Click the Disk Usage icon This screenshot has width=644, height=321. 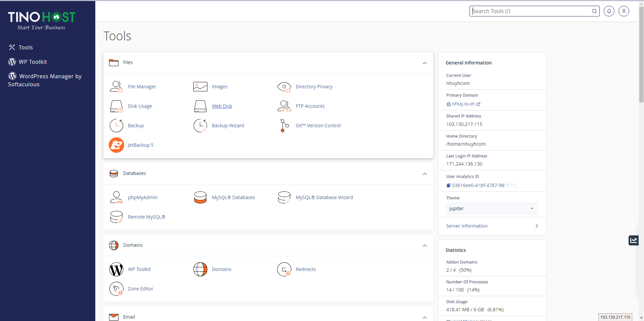116,106
